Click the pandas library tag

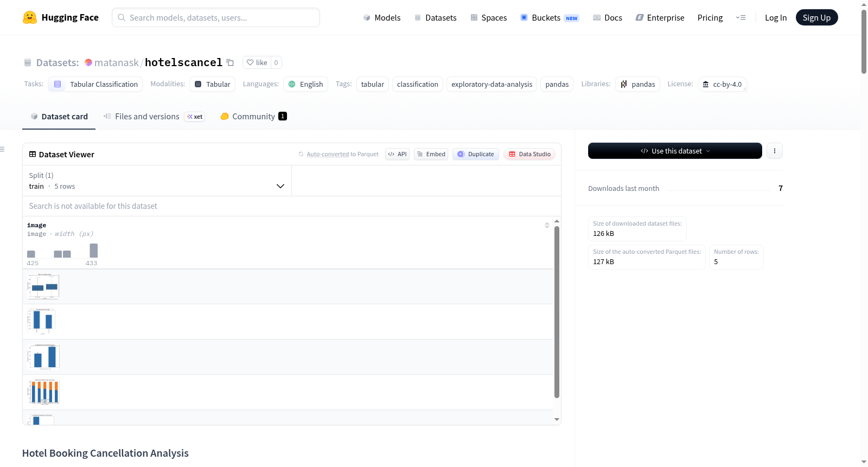[x=638, y=84]
